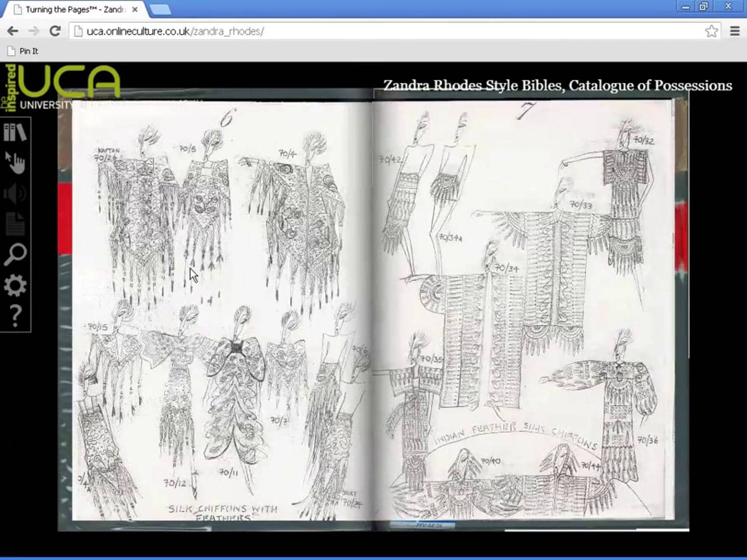Click the KAFTAN 70/26 label

pos(106,155)
